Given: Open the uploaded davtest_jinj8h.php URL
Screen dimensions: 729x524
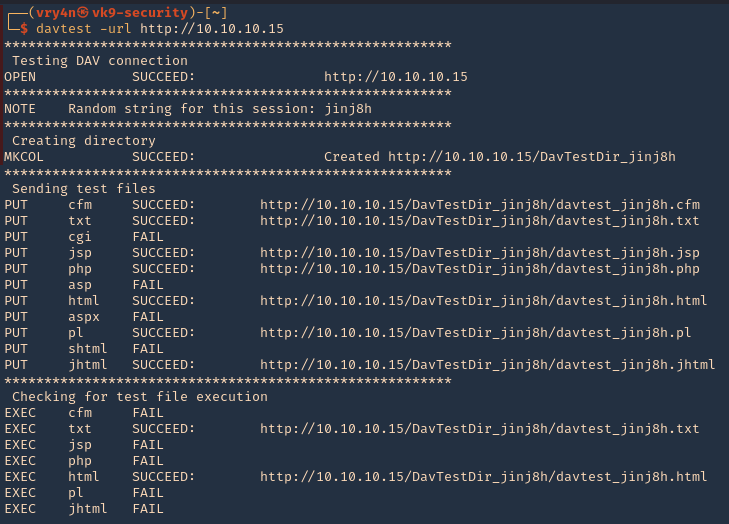Looking at the screenshot, I should click(480, 269).
